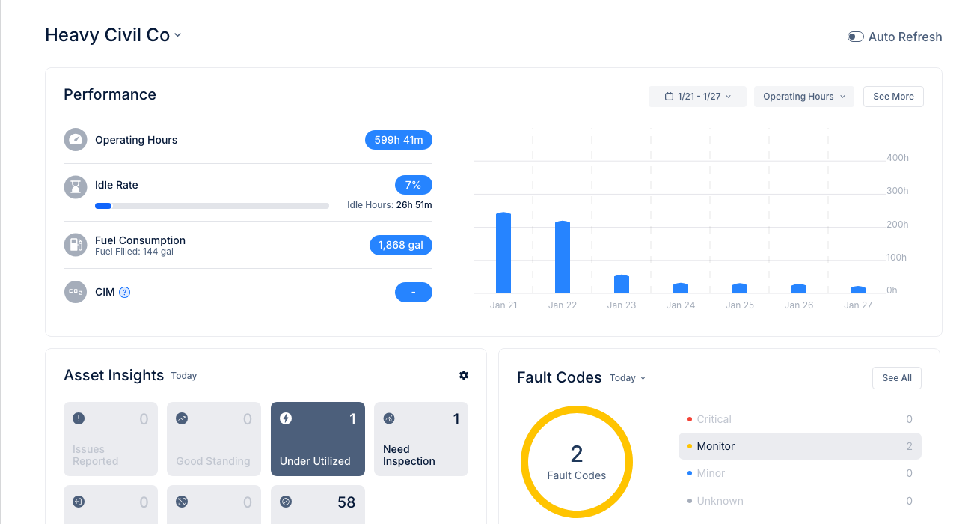Viewport: 980px width, 524px height.
Task: Click the Fuel Consumption pump icon
Action: coord(76,245)
